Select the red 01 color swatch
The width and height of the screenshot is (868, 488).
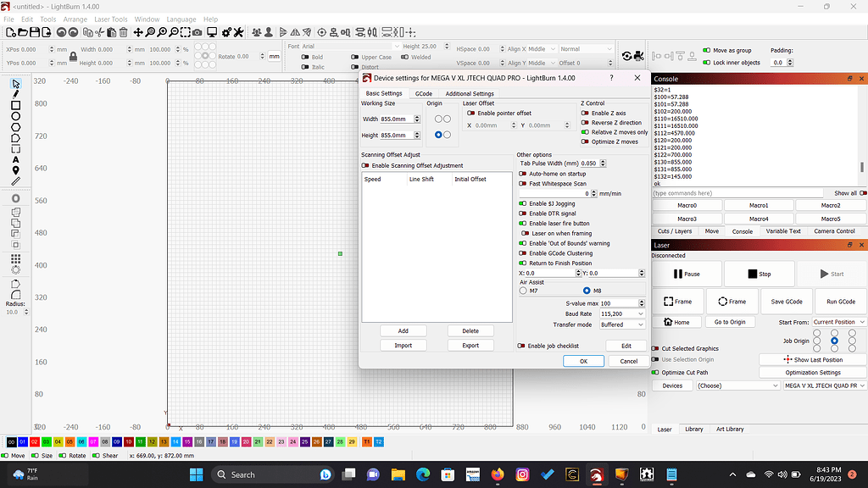tap(22, 441)
